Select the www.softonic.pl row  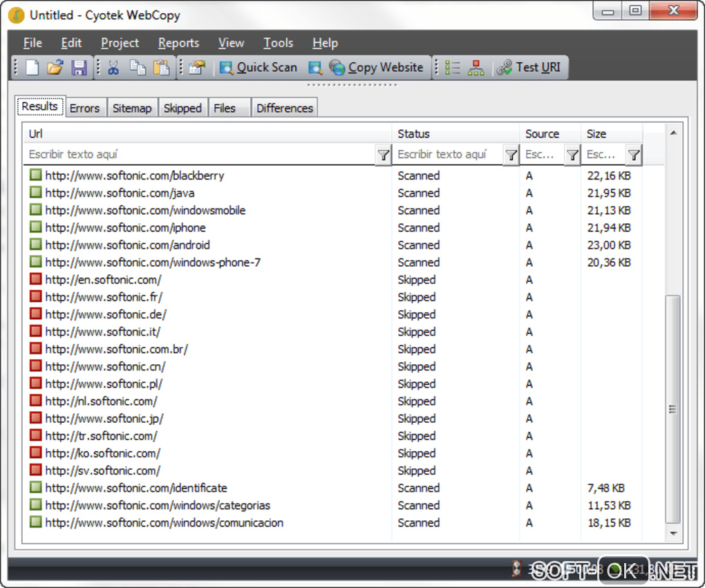coord(332,384)
